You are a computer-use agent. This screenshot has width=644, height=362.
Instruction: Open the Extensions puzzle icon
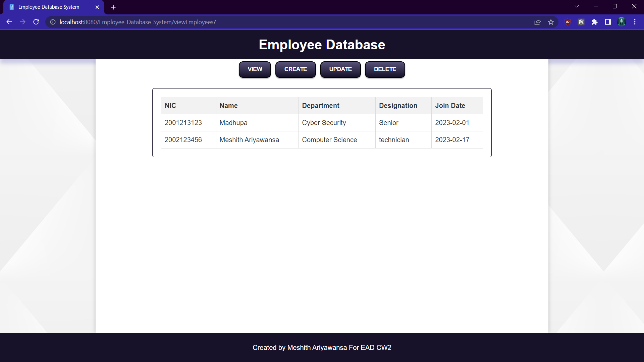pyautogui.click(x=594, y=22)
